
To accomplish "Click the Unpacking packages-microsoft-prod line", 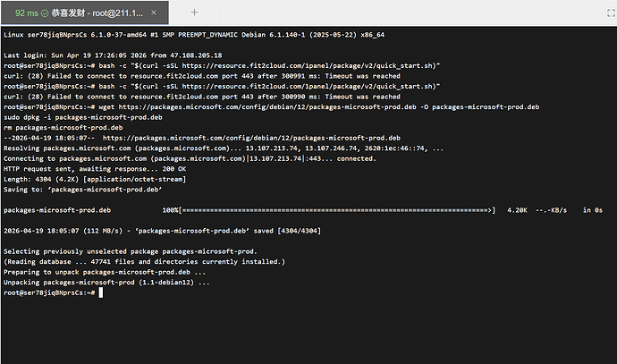I will pyautogui.click(x=107, y=283).
